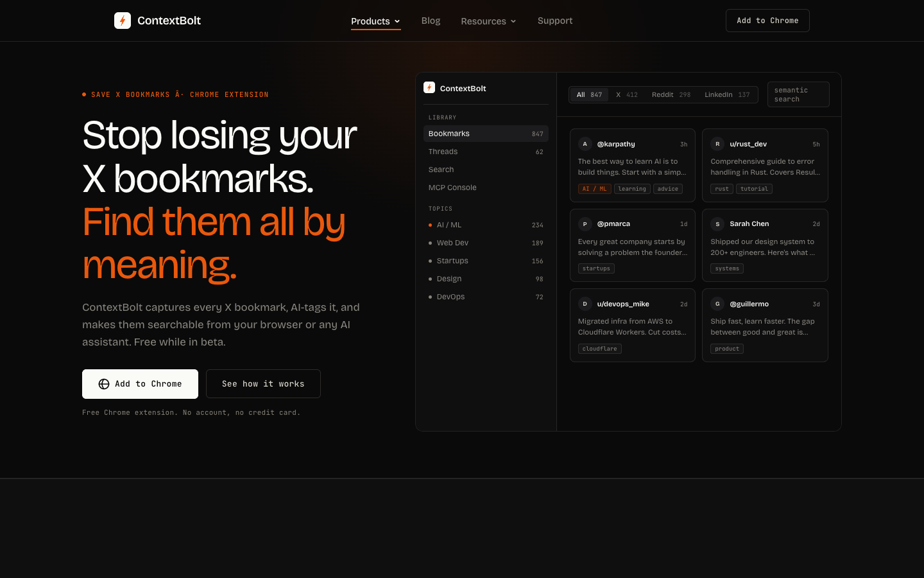Select the Reddit 298 filter tab
The width and height of the screenshot is (924, 578).
(x=671, y=94)
